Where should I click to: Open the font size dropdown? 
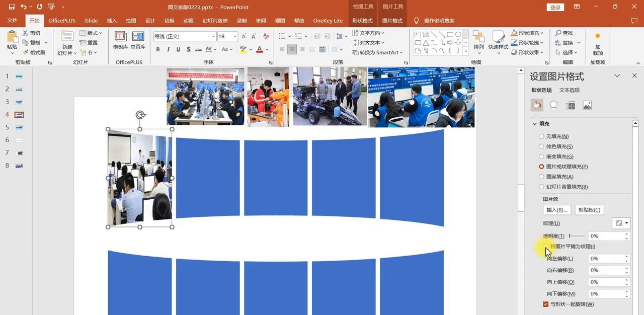235,36
